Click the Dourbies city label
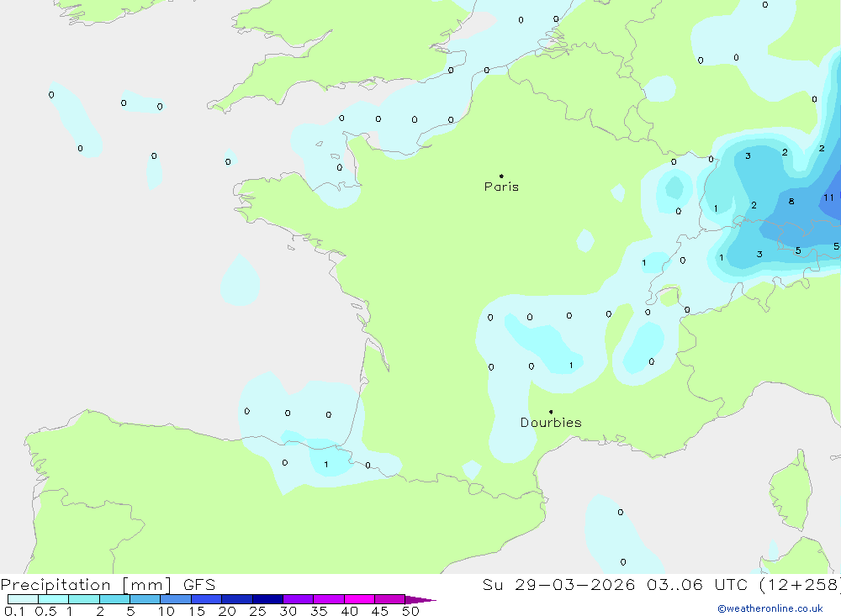This screenshot has height=616, width=841. pos(551,423)
